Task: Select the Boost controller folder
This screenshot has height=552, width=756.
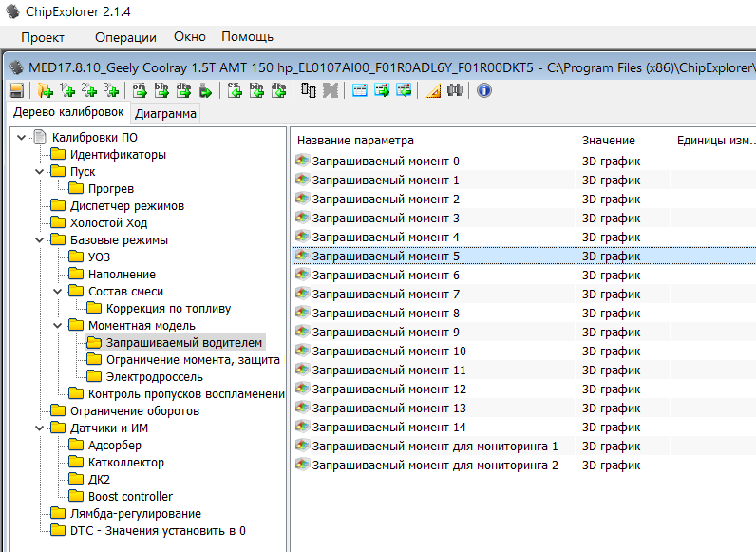Action: 130,496
